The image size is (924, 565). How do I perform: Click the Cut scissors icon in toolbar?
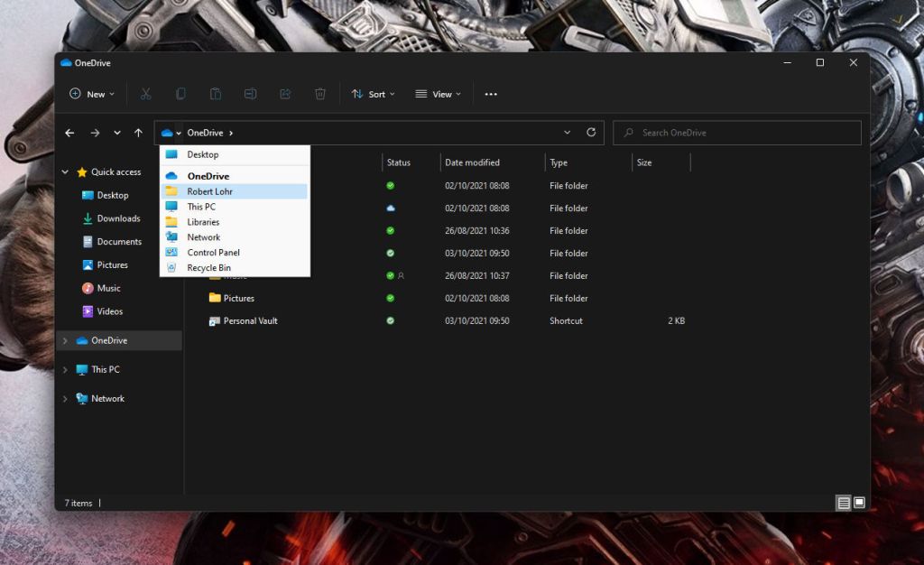click(145, 94)
